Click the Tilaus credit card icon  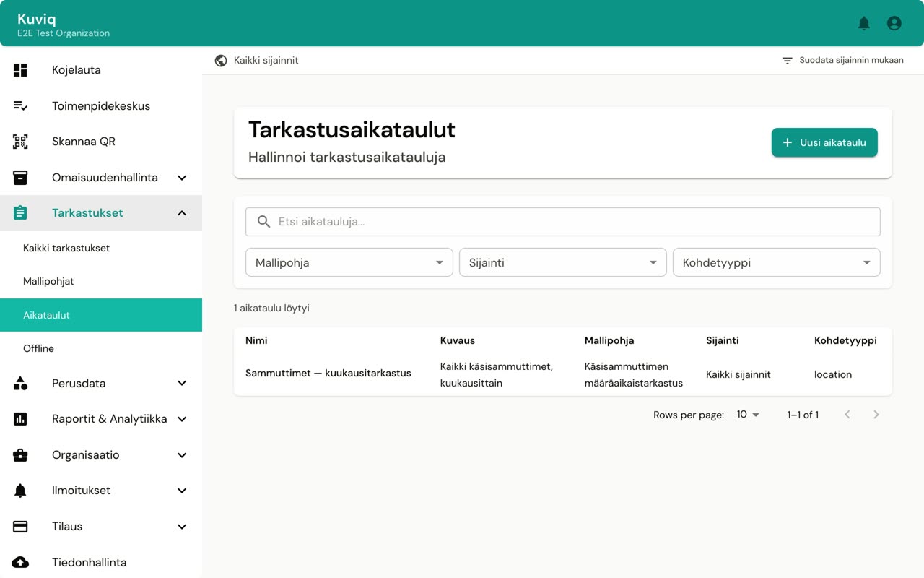(20, 527)
